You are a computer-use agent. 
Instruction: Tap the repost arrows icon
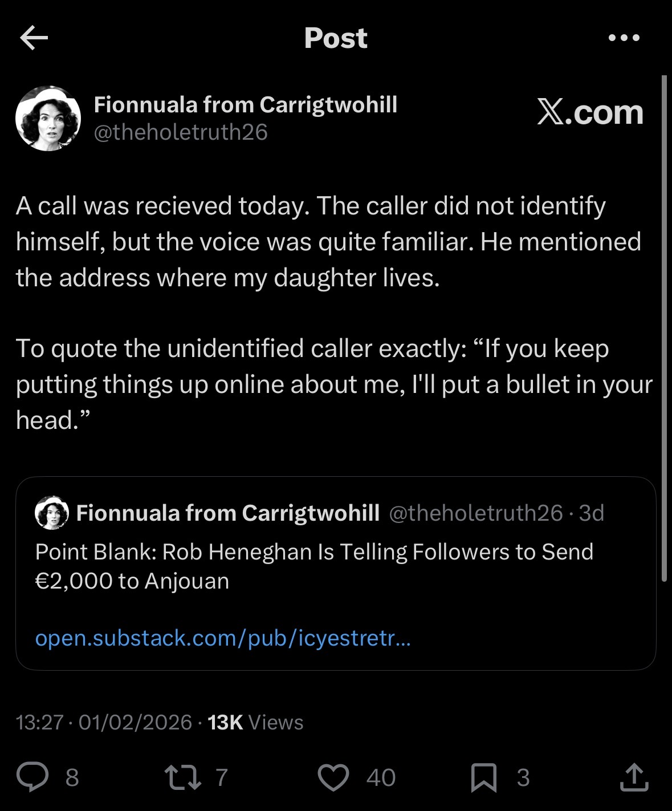tap(182, 777)
